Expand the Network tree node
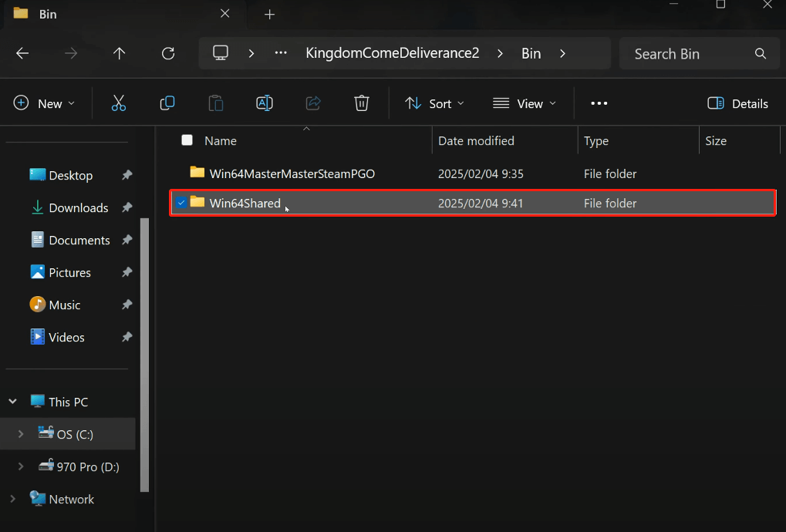This screenshot has width=786, height=532. (x=12, y=499)
